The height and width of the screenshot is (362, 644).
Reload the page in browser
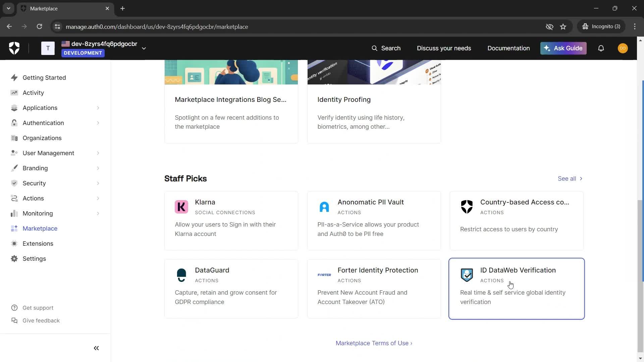(x=39, y=26)
